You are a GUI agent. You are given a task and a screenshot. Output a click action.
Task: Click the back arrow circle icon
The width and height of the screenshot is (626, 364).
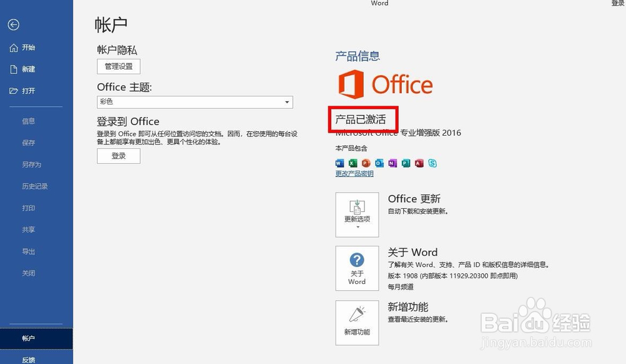pos(13,25)
